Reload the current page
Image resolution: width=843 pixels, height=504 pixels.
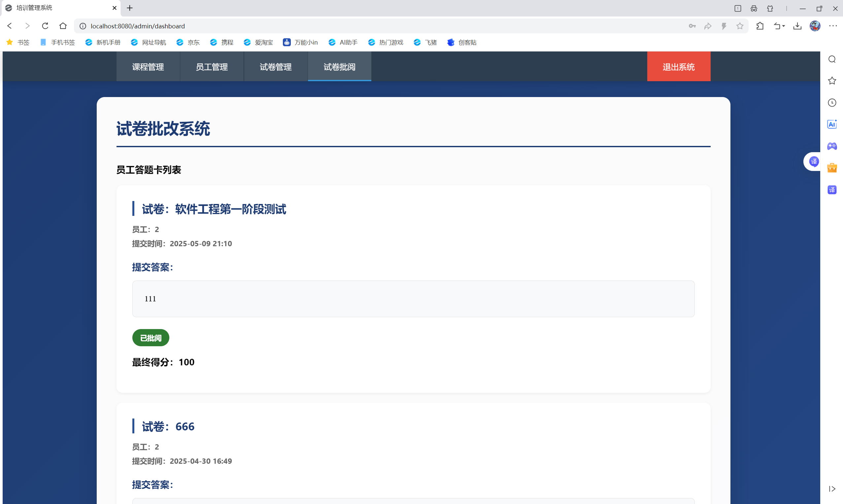coord(45,26)
